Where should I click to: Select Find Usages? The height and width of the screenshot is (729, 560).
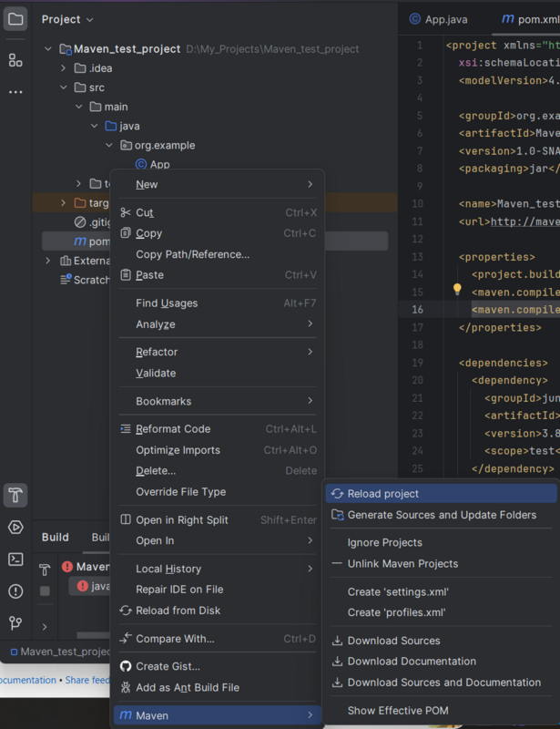217,303
